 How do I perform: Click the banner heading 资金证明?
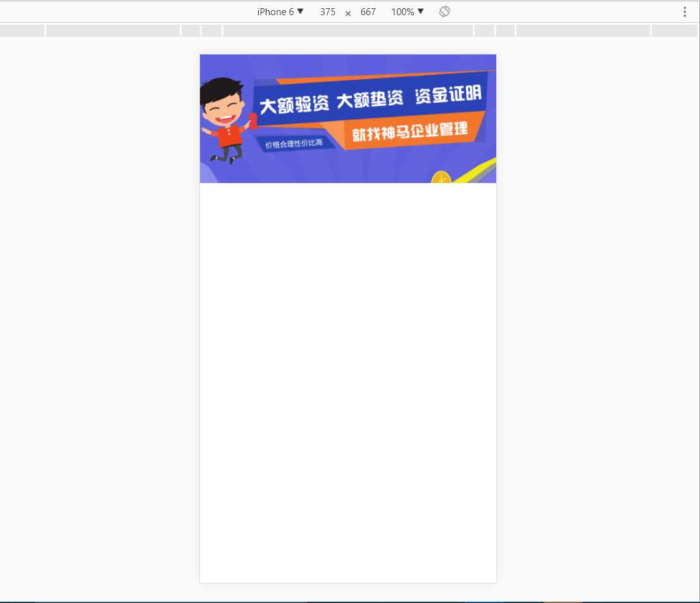(448, 94)
